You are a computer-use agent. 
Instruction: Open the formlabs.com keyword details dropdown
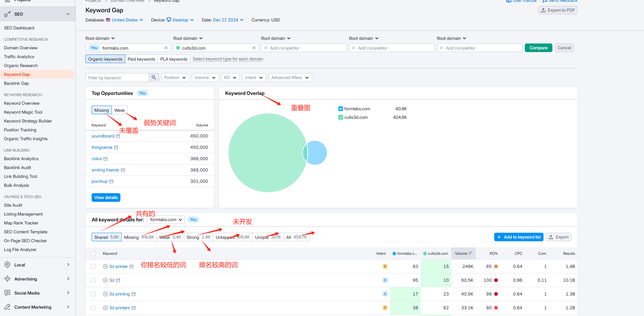[x=166, y=220]
